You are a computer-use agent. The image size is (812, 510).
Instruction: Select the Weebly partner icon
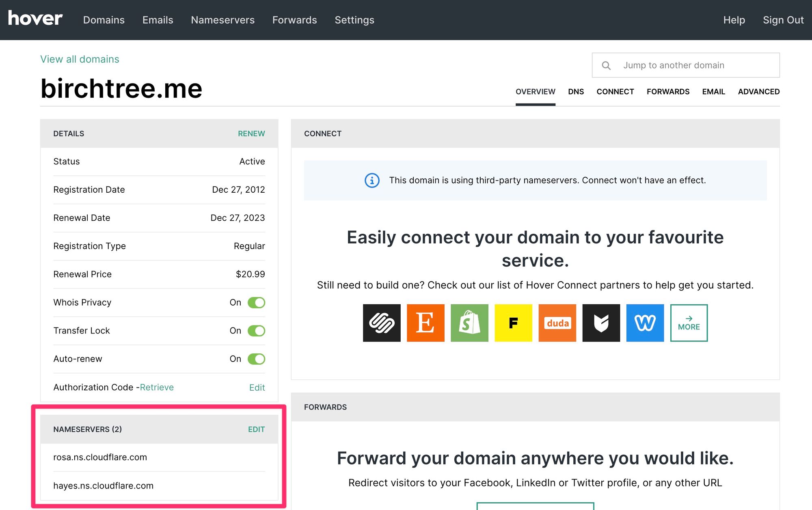click(645, 323)
